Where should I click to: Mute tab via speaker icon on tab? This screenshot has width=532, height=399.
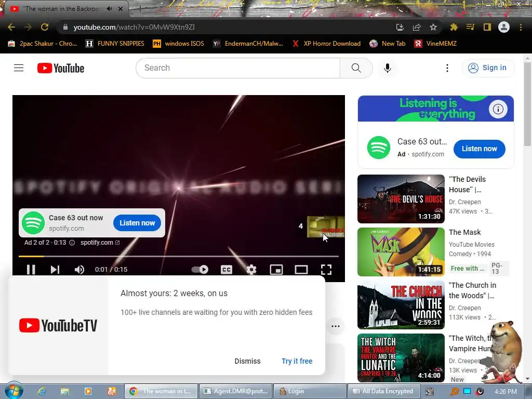[109, 9]
